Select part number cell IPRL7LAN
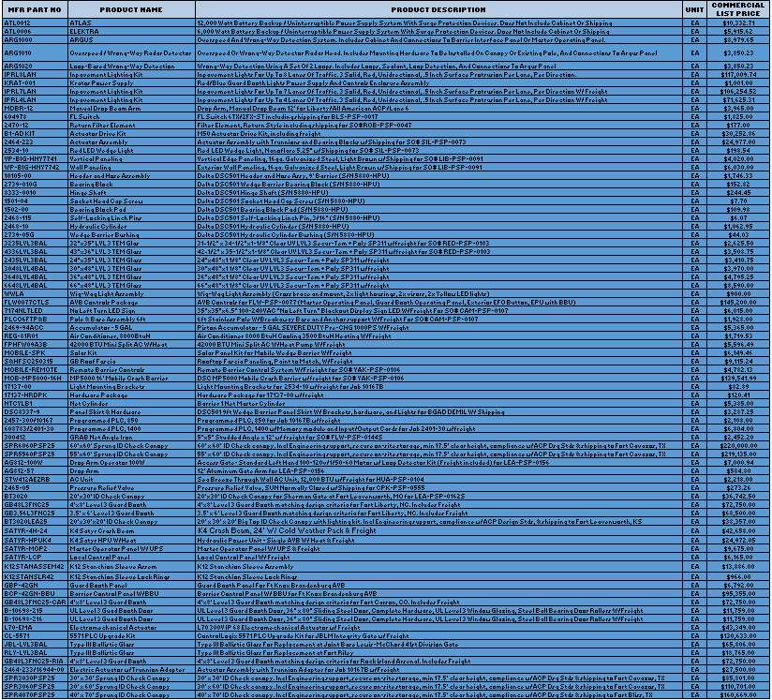This screenshot has width=772, height=700. 35,92
